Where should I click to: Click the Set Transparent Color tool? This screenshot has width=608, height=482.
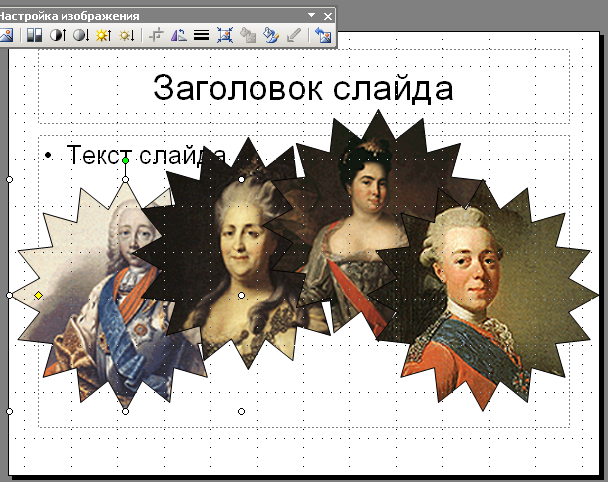coord(294,35)
